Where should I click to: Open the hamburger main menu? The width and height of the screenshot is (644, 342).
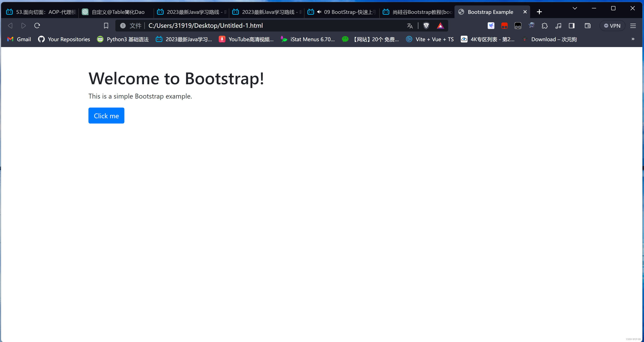click(x=633, y=26)
